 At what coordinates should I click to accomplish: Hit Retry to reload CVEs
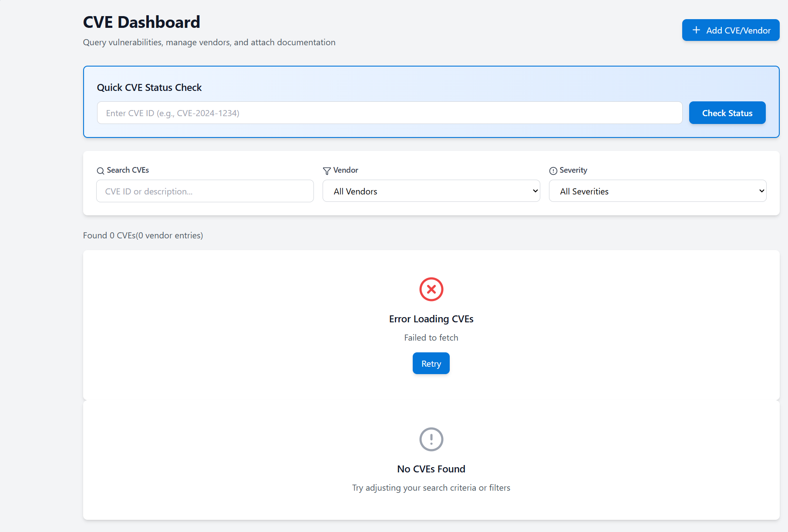pos(431,364)
